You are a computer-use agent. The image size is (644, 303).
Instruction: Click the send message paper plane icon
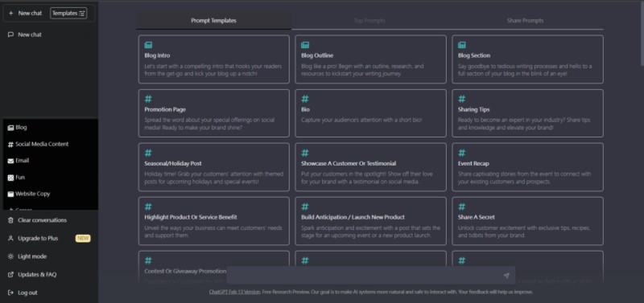[x=506, y=276]
